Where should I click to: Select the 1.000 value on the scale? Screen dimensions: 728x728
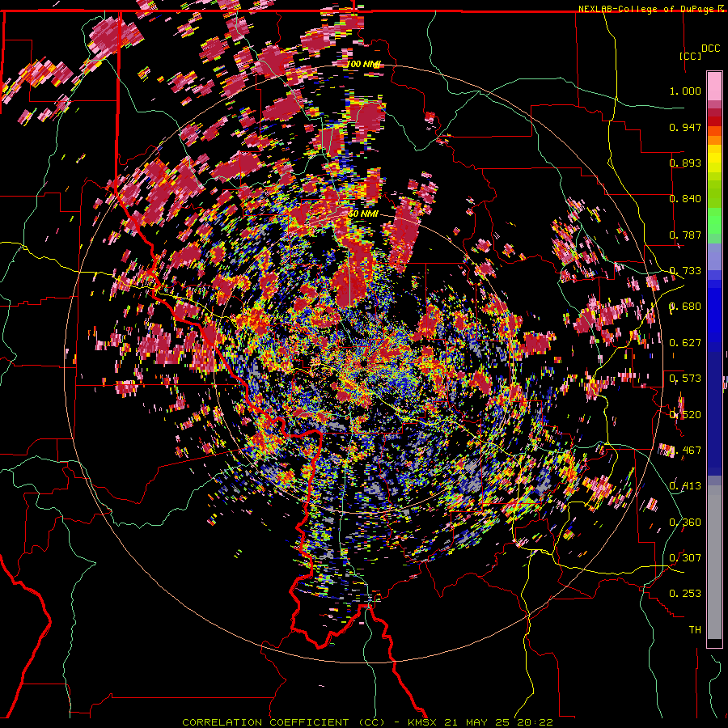pyautogui.click(x=685, y=91)
